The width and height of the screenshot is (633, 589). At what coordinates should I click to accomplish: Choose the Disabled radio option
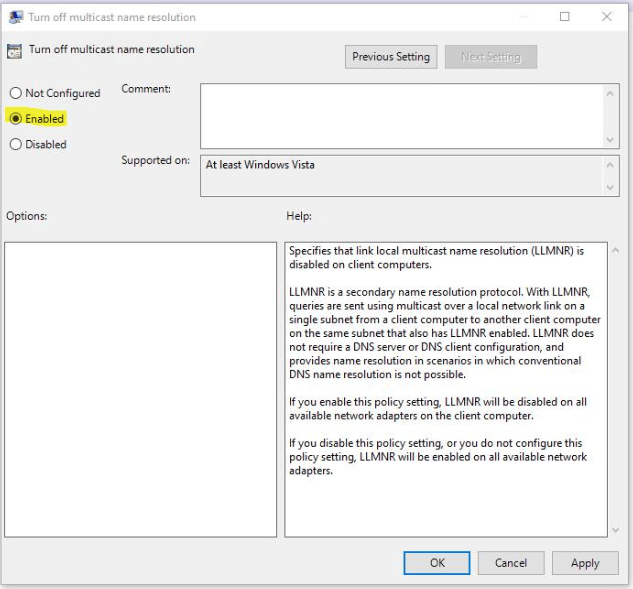tap(15, 144)
